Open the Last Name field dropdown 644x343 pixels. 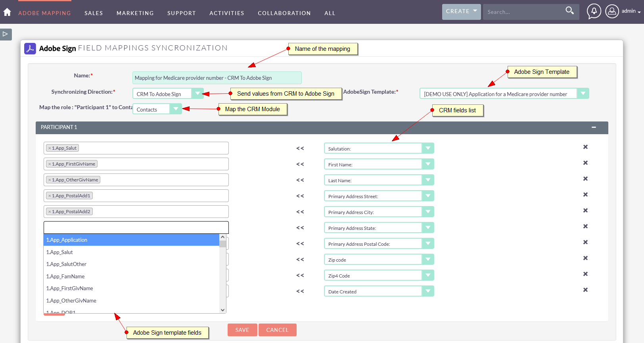[x=379, y=180]
